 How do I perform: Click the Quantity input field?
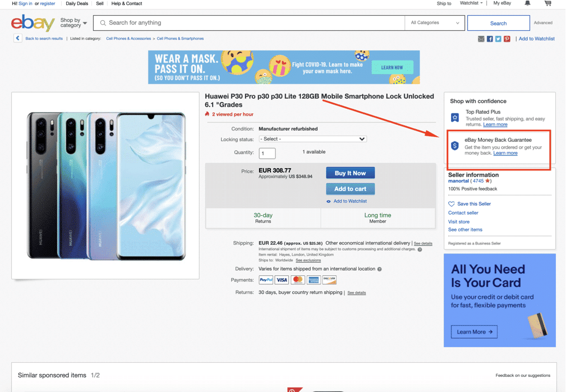pos(267,154)
